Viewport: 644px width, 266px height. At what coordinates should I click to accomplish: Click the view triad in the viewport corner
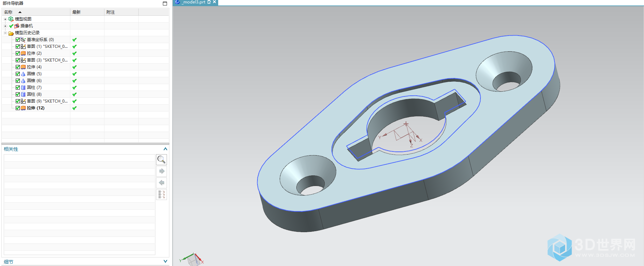pos(192,259)
